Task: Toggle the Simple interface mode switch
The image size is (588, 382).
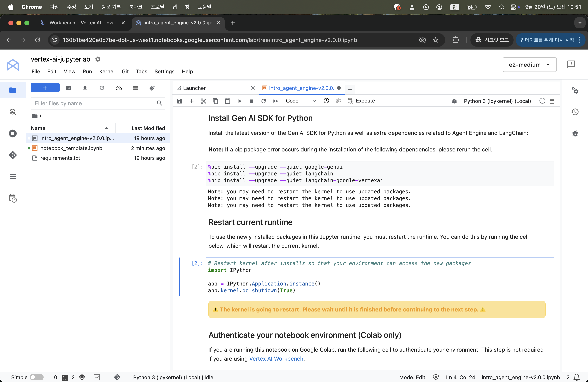Action: click(x=36, y=377)
